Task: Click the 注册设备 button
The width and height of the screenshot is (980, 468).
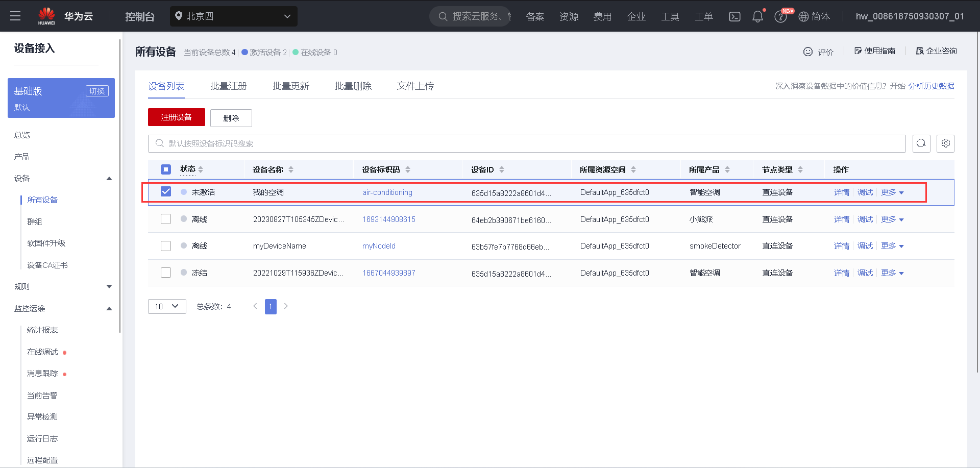Action: pos(176,117)
